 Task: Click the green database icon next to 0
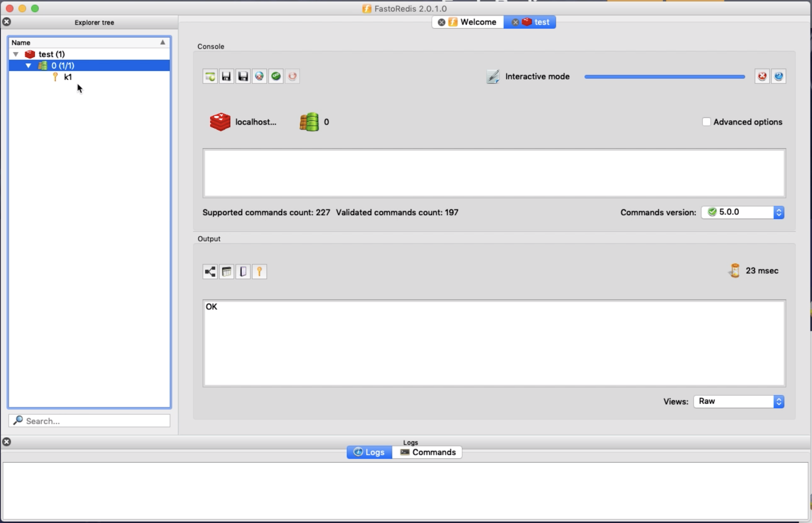(309, 122)
